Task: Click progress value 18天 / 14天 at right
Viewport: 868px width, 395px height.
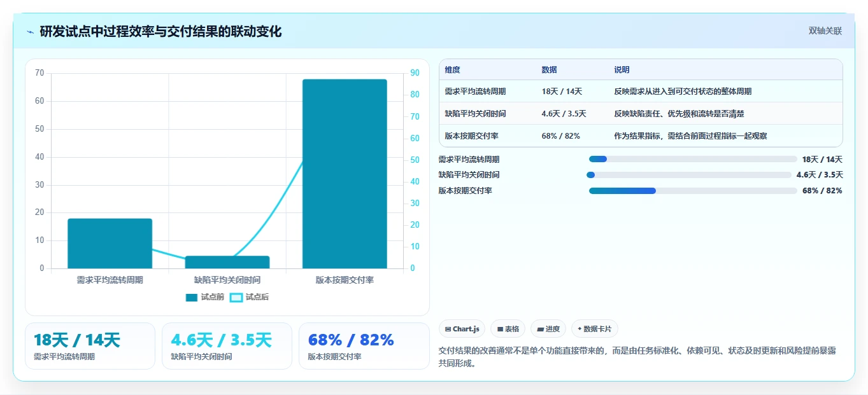Action: pos(822,160)
